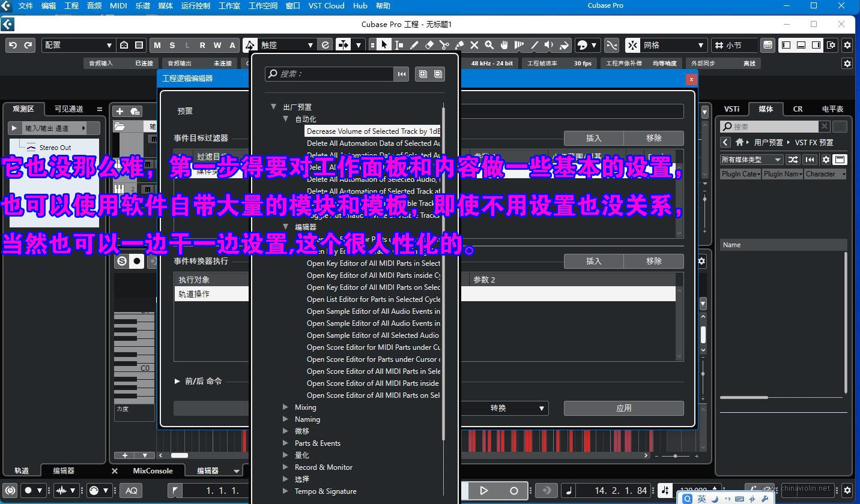860x504 pixels.
Task: Open the 文件 menu
Action: [x=26, y=6]
